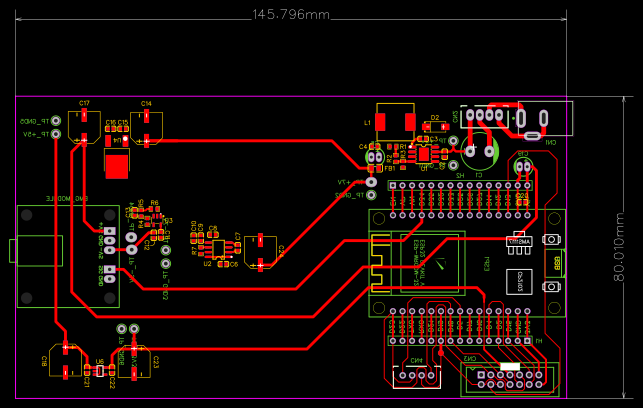Image resolution: width=643 pixels, height=408 pixels.
Task: Click the C4 capacitor pads
Action: coord(375,147)
